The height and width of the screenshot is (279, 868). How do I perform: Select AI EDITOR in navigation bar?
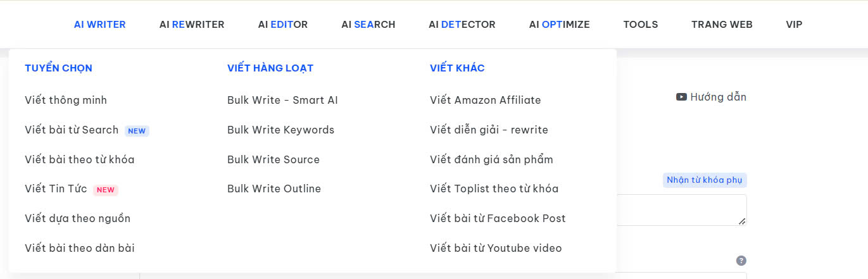(283, 25)
